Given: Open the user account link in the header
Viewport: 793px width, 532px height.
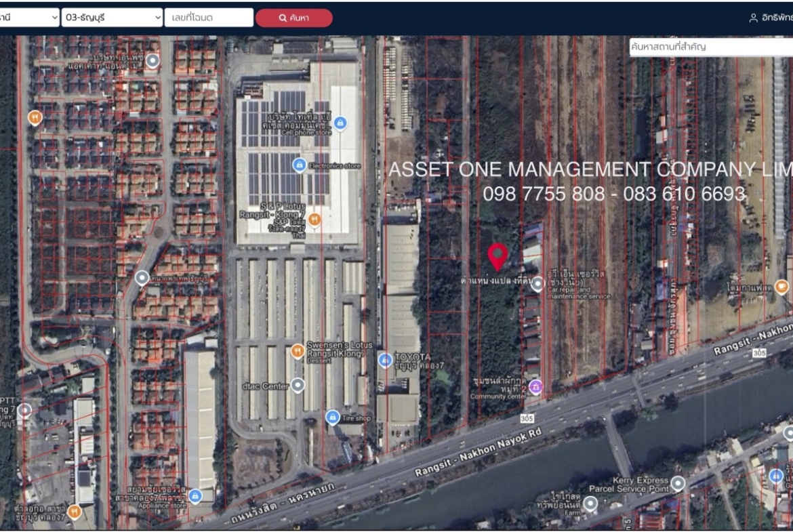Looking at the screenshot, I should point(770,18).
